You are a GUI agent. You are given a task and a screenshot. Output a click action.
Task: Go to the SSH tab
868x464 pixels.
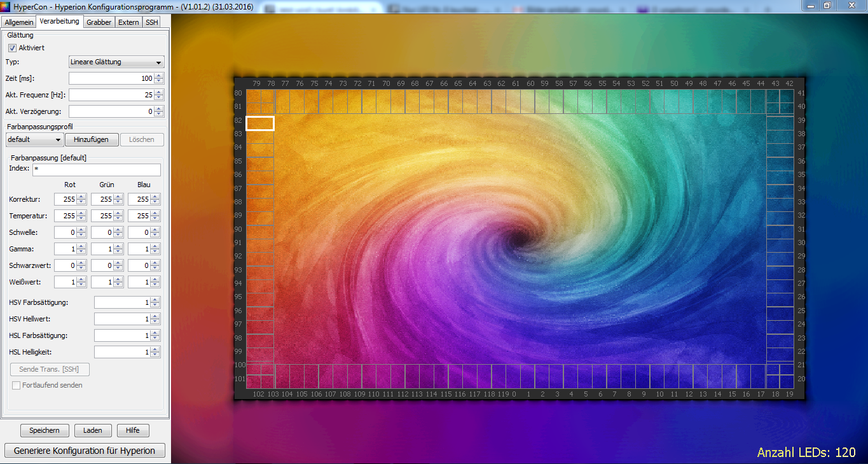click(x=151, y=22)
